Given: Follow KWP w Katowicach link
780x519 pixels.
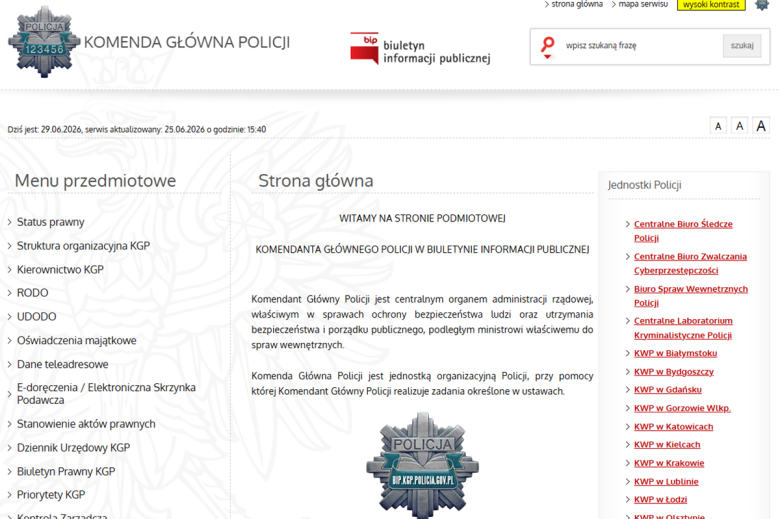Looking at the screenshot, I should [x=673, y=426].
